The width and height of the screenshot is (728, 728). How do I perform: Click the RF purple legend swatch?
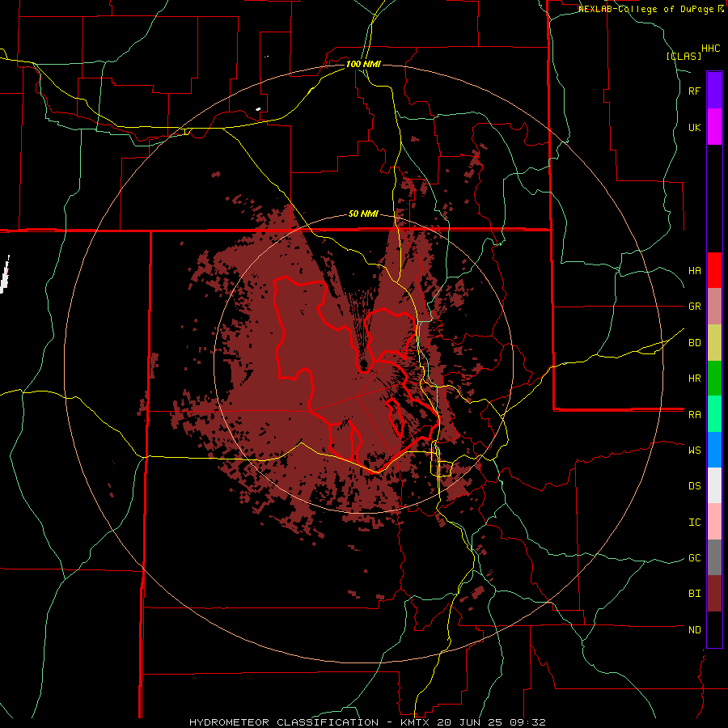click(x=714, y=90)
